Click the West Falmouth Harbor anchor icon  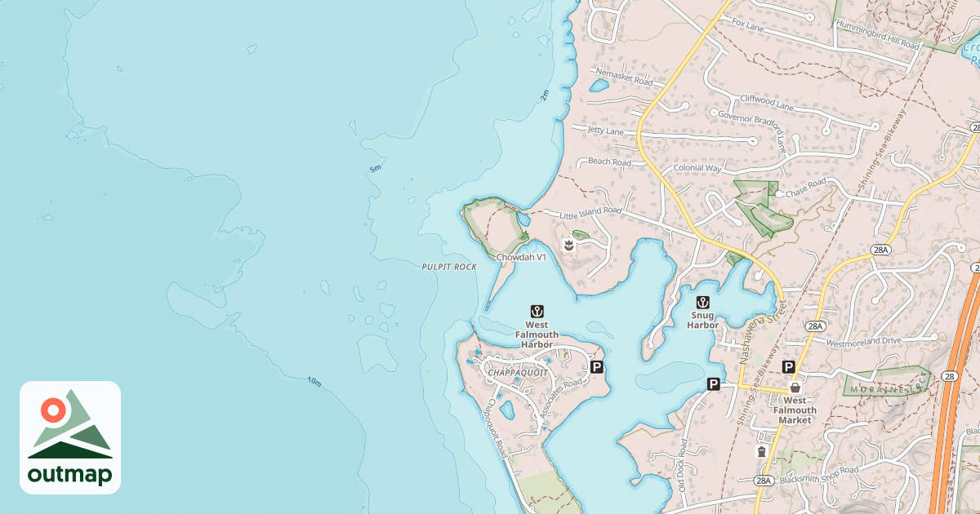click(x=537, y=311)
